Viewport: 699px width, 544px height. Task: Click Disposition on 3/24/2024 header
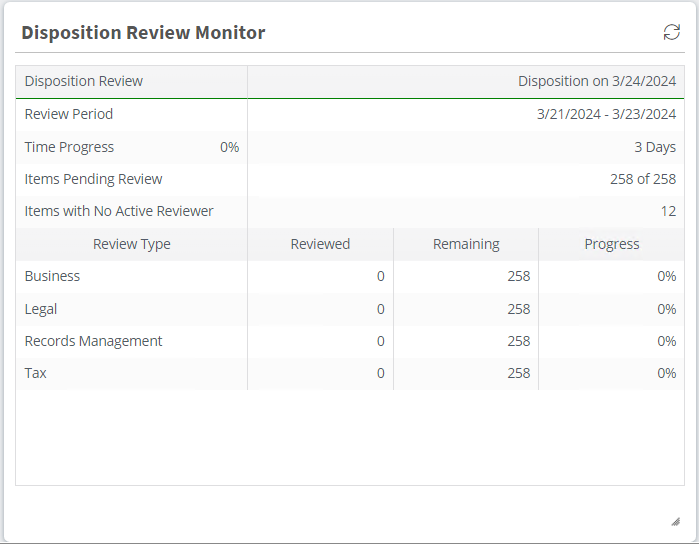pos(596,81)
